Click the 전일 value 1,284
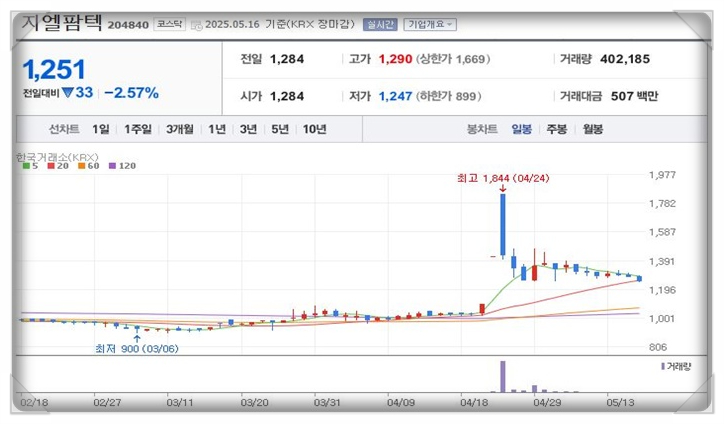 click(x=287, y=59)
